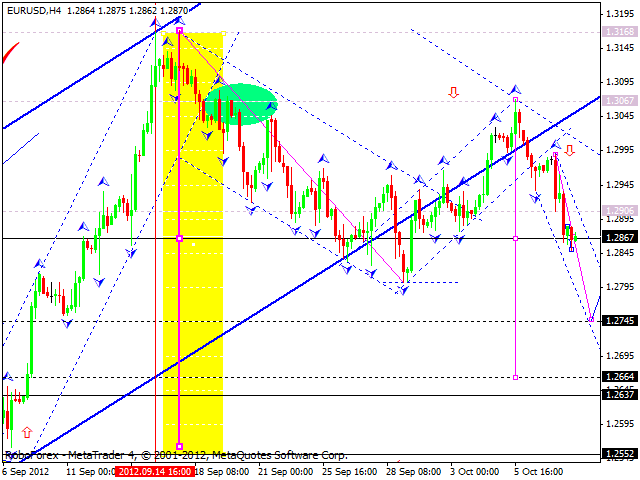Click the 1.2637 price label on the axis
The height and width of the screenshot is (480, 640).
620,395
